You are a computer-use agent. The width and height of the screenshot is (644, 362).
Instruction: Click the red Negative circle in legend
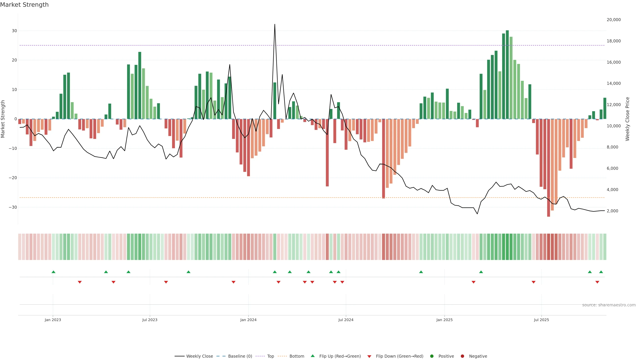[x=462, y=356]
